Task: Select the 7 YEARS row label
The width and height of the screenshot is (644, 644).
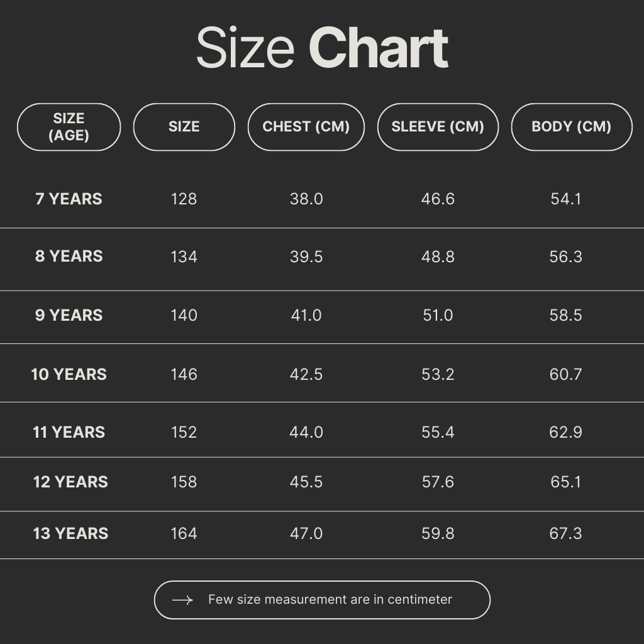Action: (69, 199)
